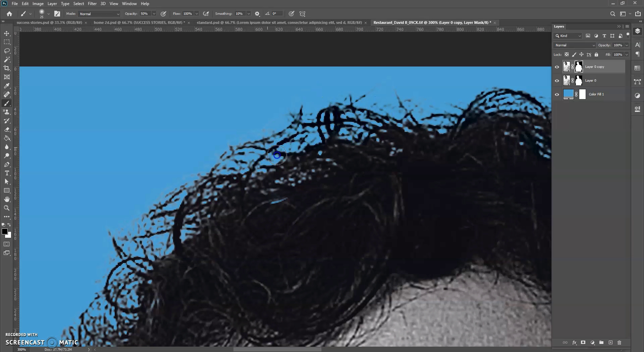Hide the Color Fill 1 layer
The image size is (644, 352).
coord(557,94)
